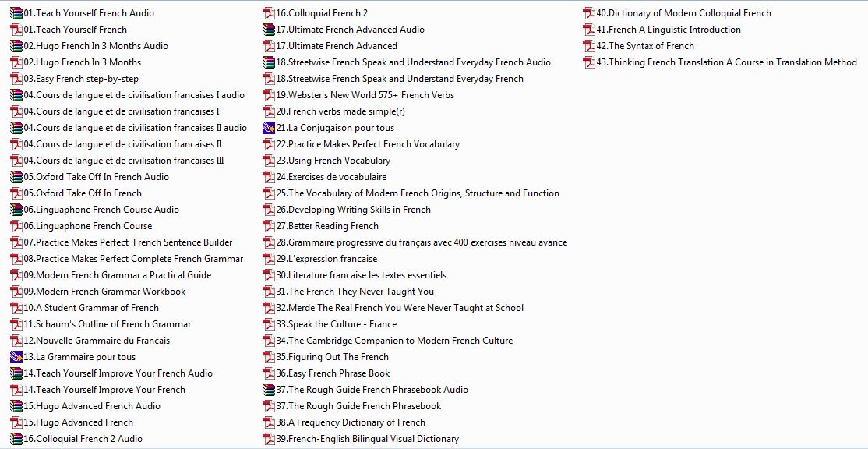The image size is (868, 449).
Task: Click the archive icon for Rough Guide French Phrasebook Audio
Action: click(x=270, y=390)
